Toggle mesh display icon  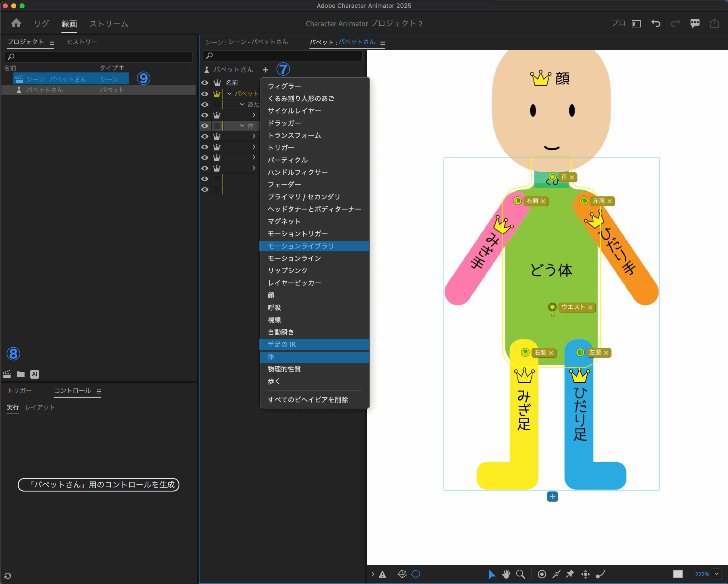(x=402, y=574)
